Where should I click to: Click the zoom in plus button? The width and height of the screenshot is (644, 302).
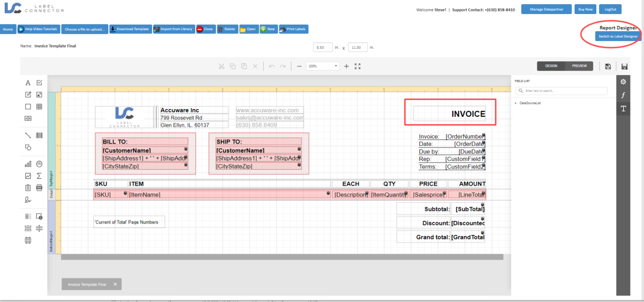346,66
